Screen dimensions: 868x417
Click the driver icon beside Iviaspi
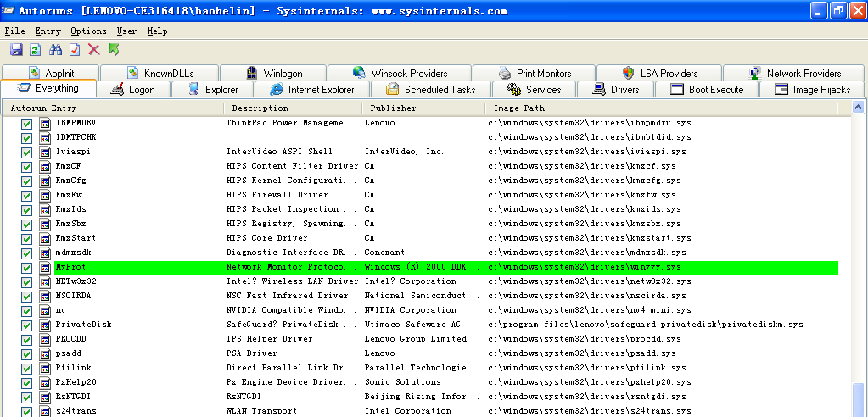[x=45, y=152]
